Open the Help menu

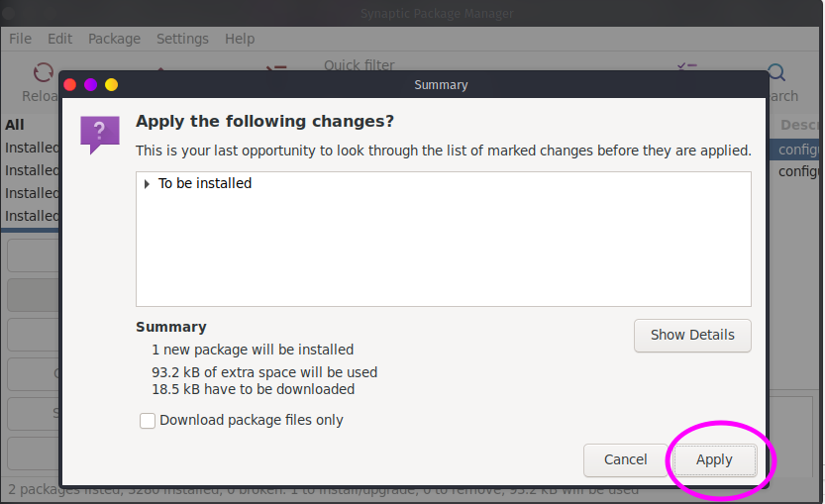[240, 39]
